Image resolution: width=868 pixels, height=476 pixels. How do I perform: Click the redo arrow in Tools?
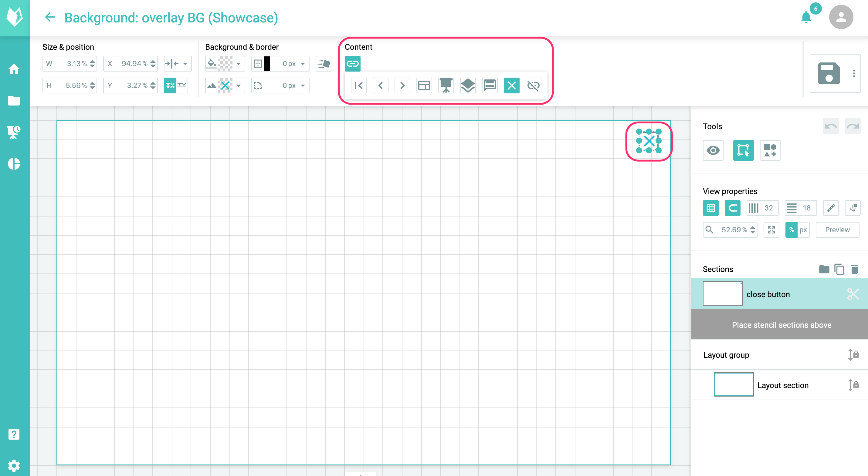pos(853,126)
